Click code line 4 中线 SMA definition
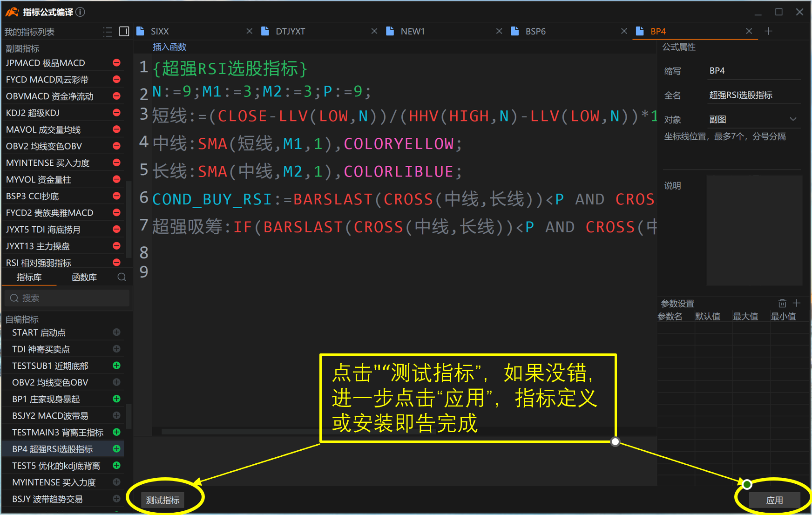Image resolution: width=812 pixels, height=515 pixels. click(x=307, y=143)
